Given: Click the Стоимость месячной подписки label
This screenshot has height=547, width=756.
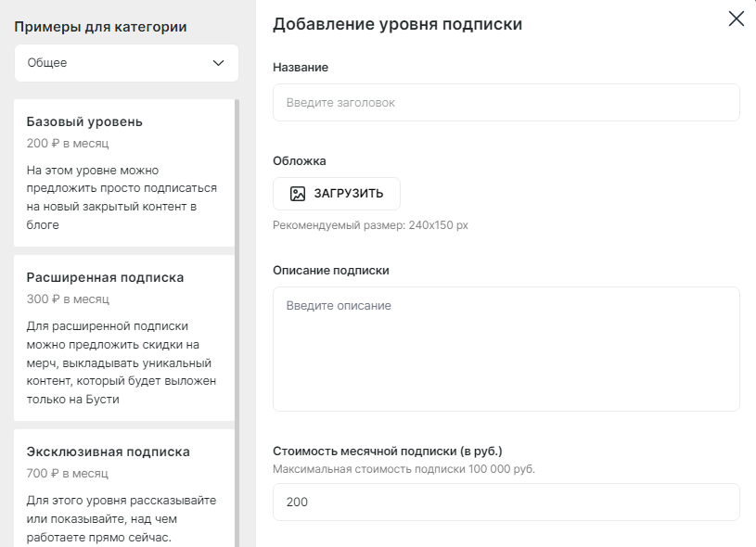Looking at the screenshot, I should coord(388,452).
